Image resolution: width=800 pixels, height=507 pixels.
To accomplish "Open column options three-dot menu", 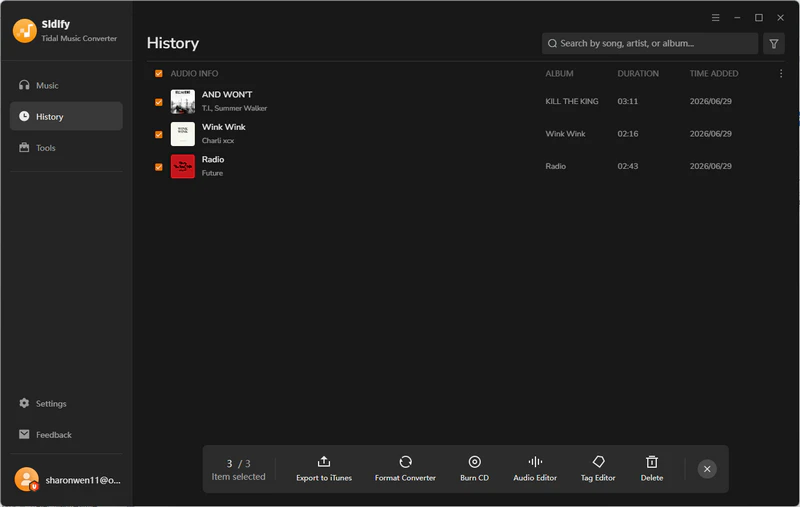I will (x=781, y=73).
